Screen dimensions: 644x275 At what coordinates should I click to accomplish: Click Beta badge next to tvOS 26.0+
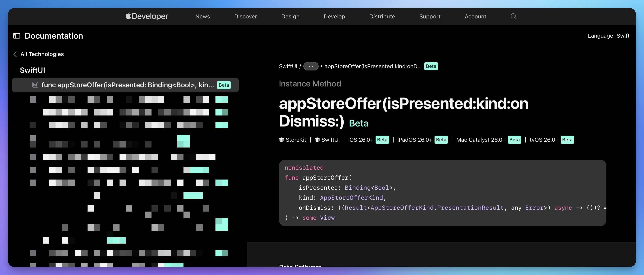point(567,140)
